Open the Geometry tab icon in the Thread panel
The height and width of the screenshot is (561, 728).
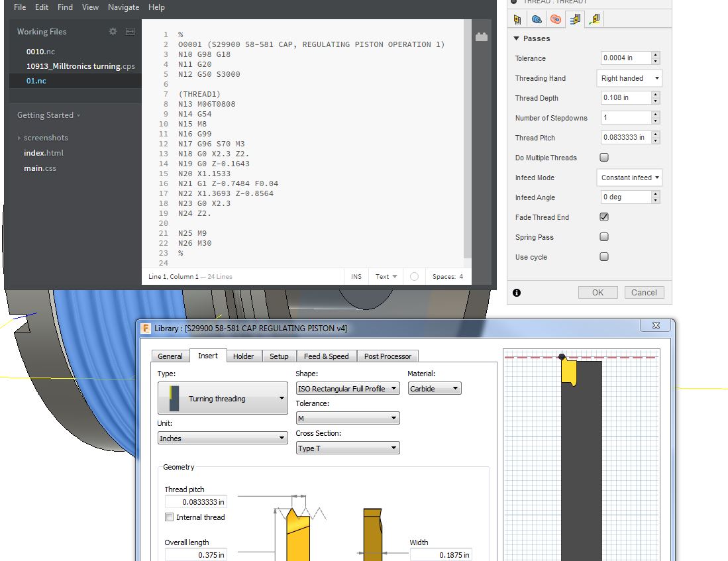coord(537,19)
